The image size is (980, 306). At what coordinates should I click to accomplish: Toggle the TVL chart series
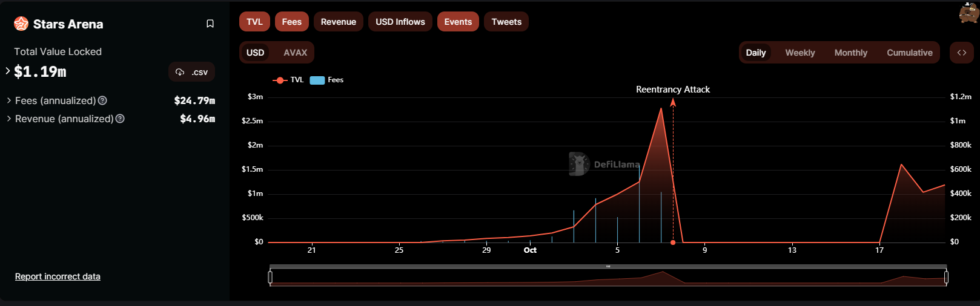pos(254,22)
